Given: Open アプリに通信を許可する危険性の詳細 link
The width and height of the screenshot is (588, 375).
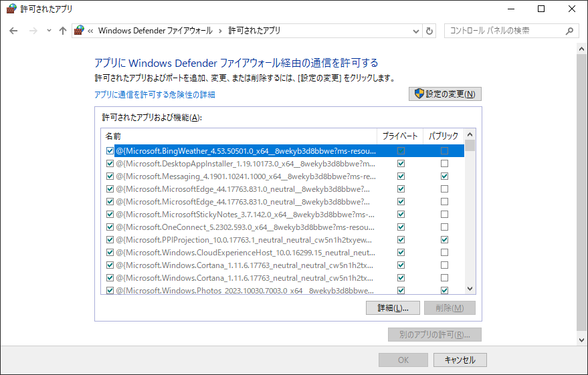Looking at the screenshot, I should click(x=155, y=94).
